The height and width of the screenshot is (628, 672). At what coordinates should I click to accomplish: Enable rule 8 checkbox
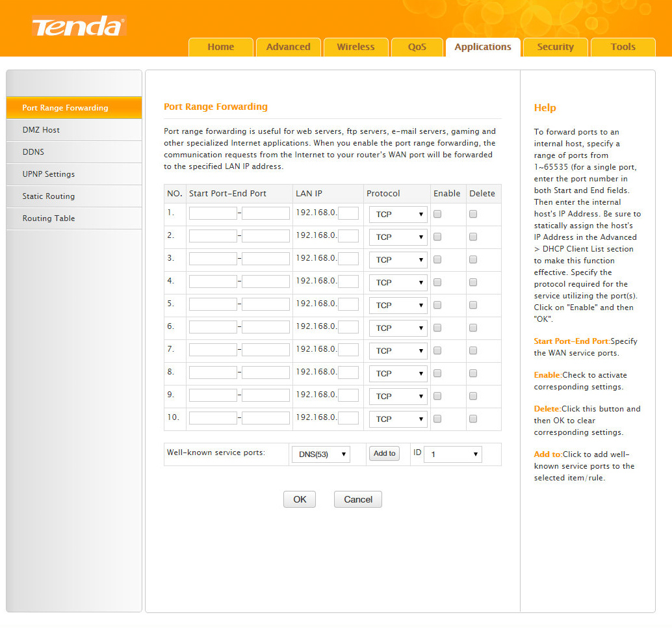click(x=437, y=373)
